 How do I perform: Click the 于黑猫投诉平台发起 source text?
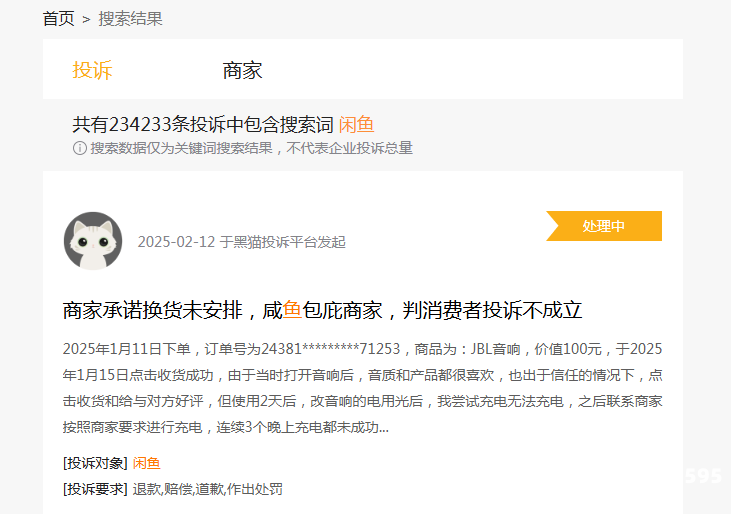pyautogui.click(x=283, y=242)
